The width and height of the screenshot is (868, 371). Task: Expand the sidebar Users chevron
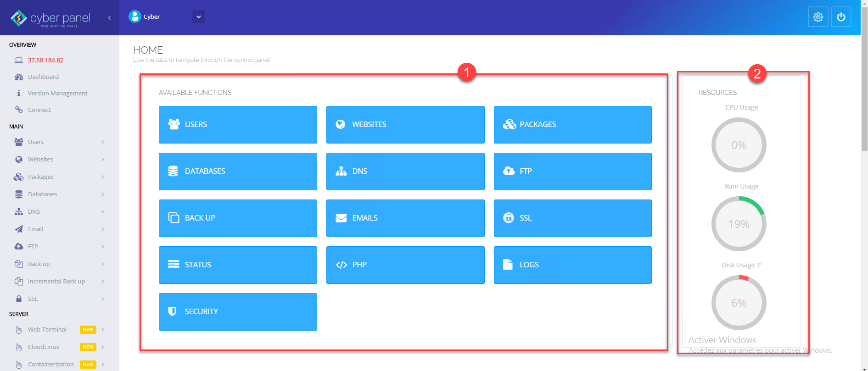[x=103, y=142]
